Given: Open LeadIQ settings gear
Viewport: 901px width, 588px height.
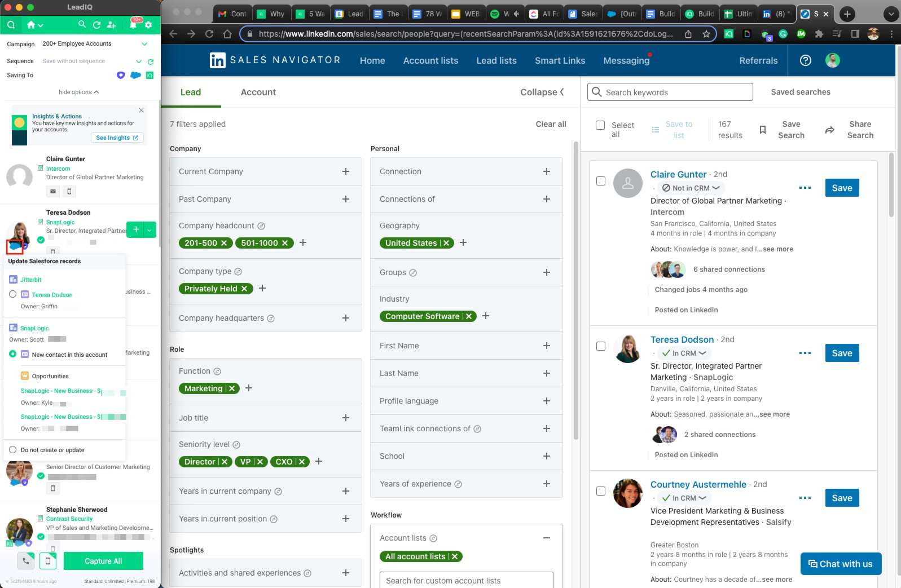Looking at the screenshot, I should pos(148,25).
